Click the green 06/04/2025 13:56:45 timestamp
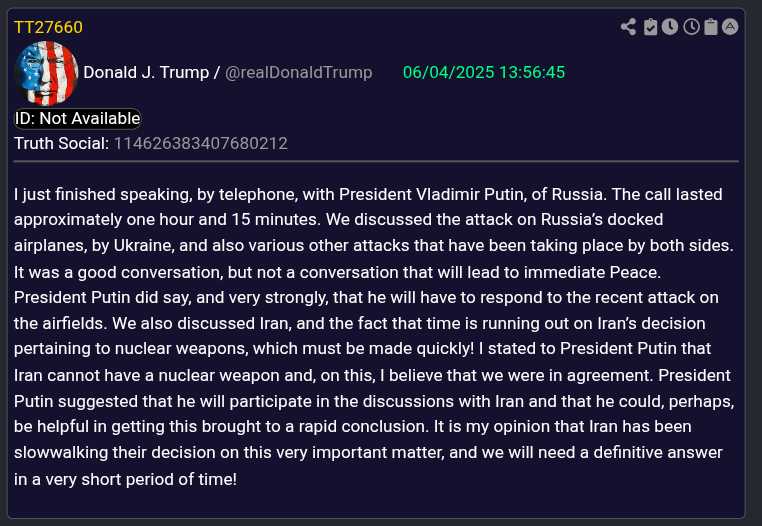 [484, 73]
